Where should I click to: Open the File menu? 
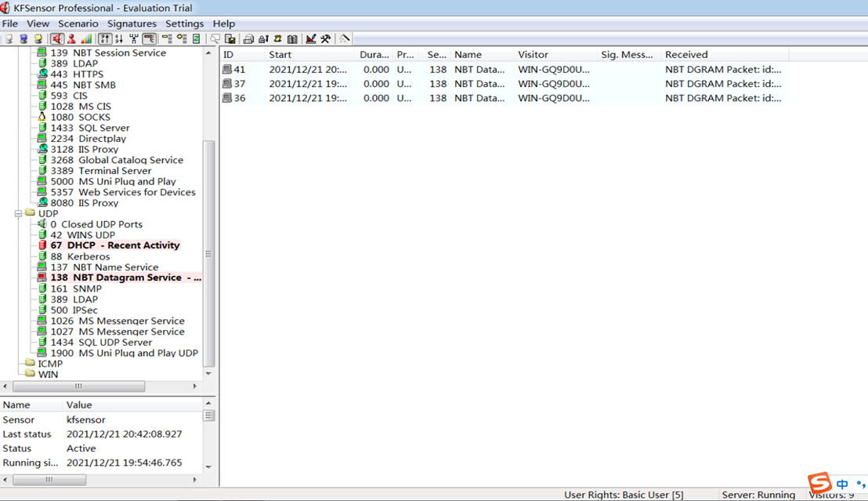[10, 24]
